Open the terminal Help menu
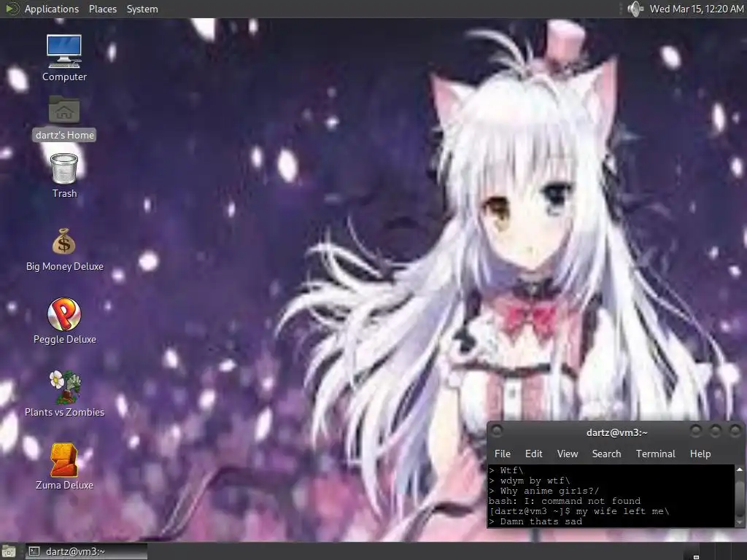 tap(700, 454)
